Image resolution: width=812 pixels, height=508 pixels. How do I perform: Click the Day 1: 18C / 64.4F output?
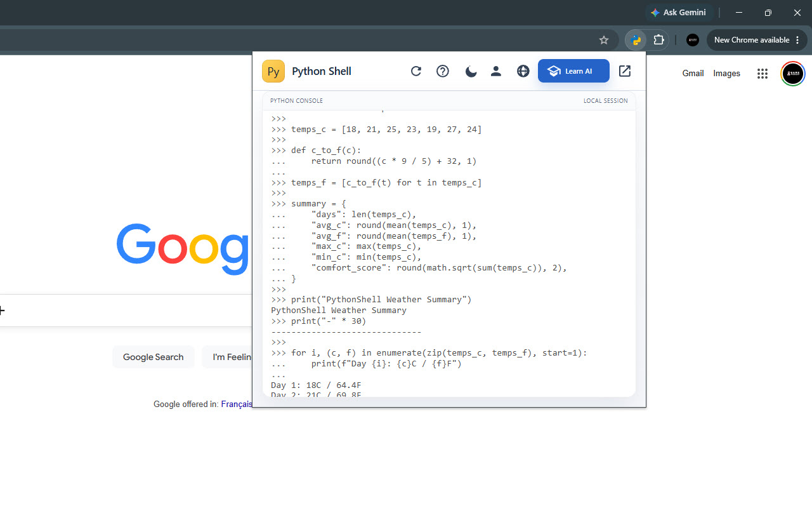tap(316, 385)
